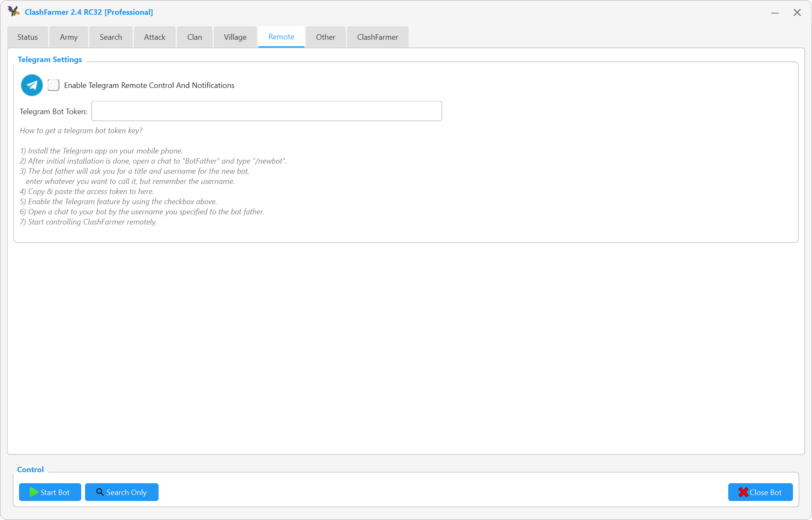
Task: Click the Close Bot button
Action: (760, 492)
